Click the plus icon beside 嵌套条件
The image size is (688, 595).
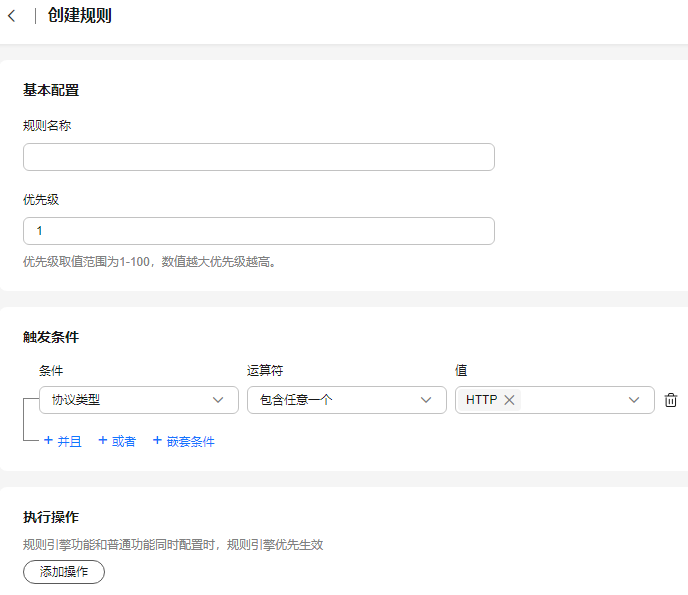tap(157, 440)
